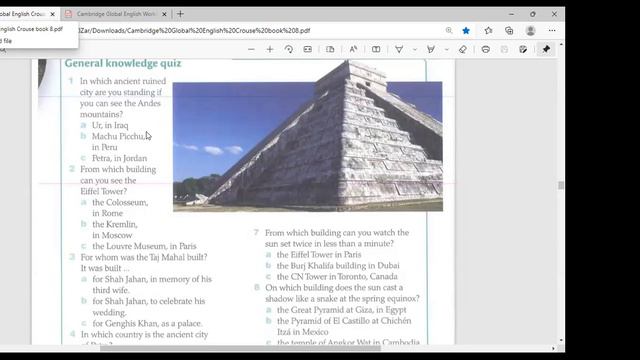Click the Save as icon
The image size is (640, 360).
pyautogui.click(x=523, y=49)
